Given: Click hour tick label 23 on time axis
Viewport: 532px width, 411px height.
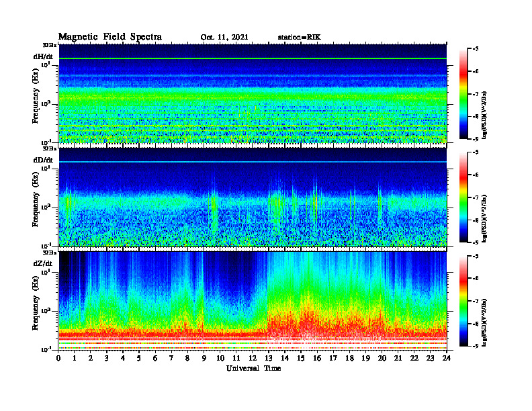Looking at the screenshot, I should click(x=430, y=359).
